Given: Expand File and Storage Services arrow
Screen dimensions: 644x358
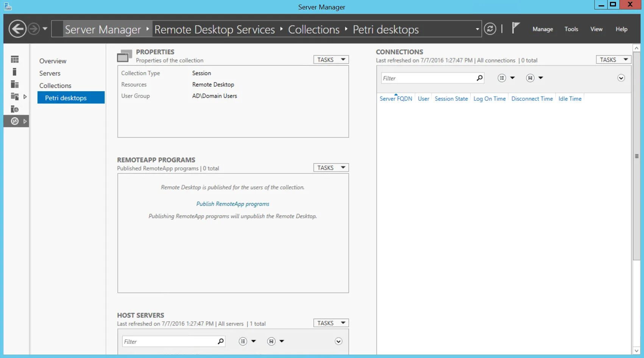Looking at the screenshot, I should click(x=25, y=97).
